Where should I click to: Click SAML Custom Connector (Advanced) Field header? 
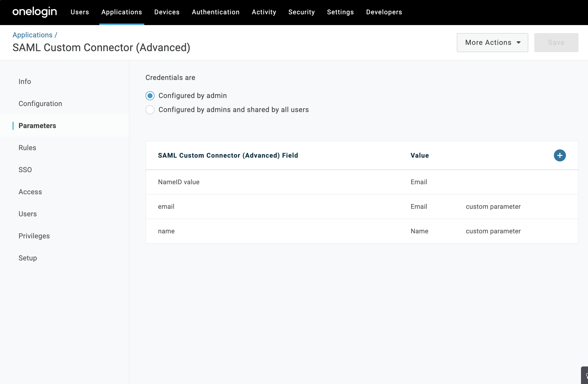click(228, 155)
